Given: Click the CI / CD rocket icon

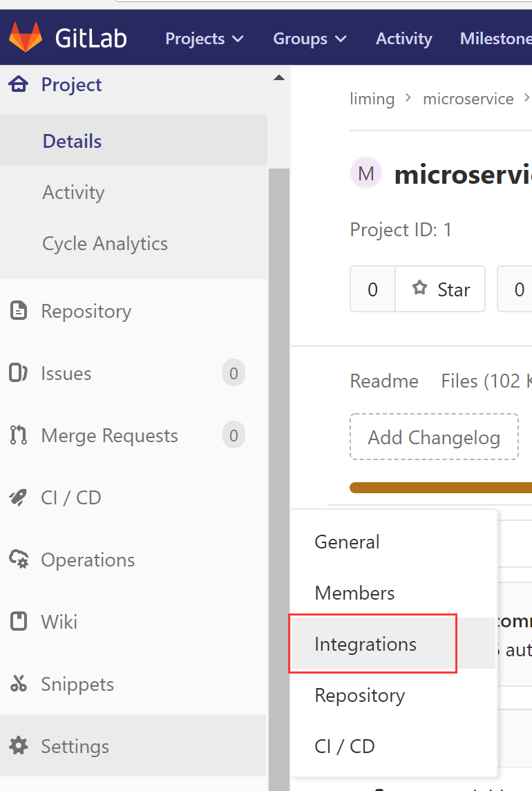Looking at the screenshot, I should tap(19, 498).
